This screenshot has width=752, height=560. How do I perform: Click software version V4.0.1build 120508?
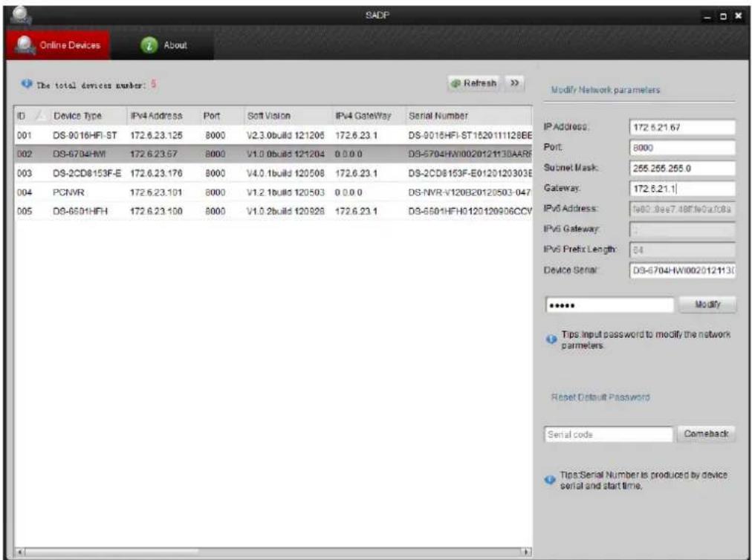[285, 173]
